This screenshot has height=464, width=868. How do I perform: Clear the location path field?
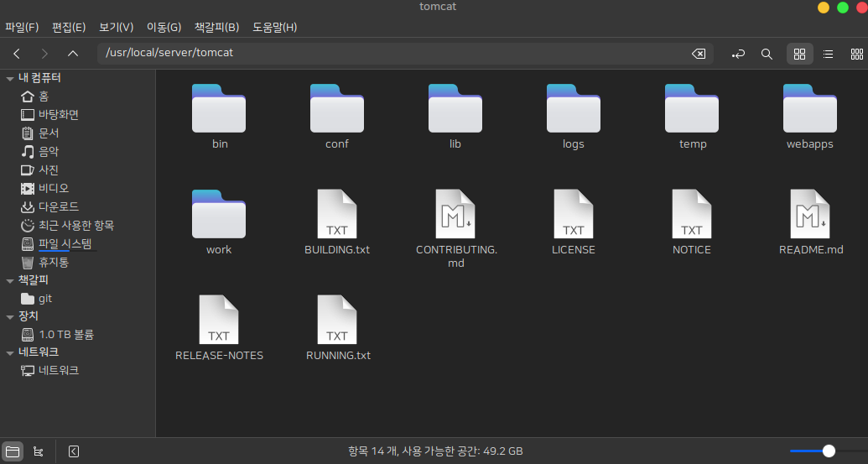click(699, 54)
